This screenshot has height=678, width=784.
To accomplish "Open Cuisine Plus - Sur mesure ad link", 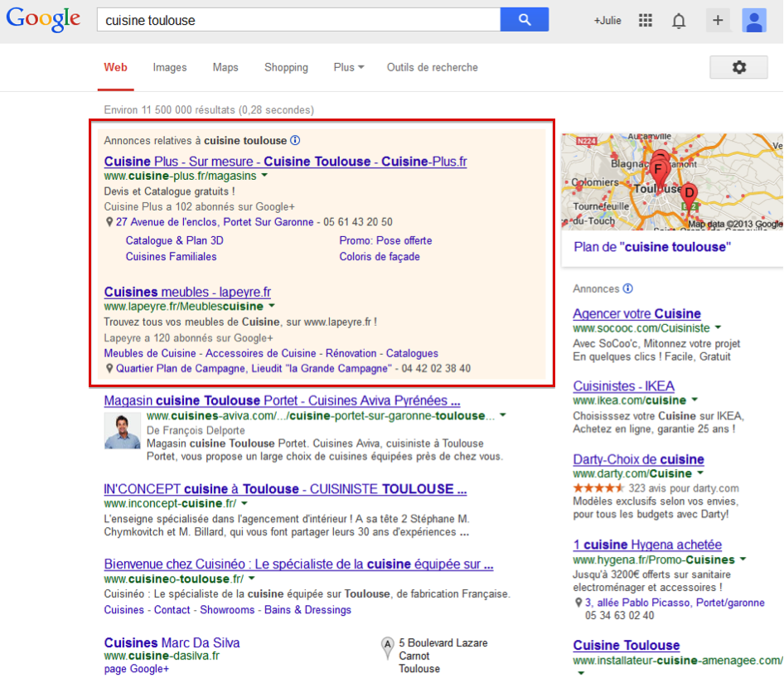I will coord(285,162).
